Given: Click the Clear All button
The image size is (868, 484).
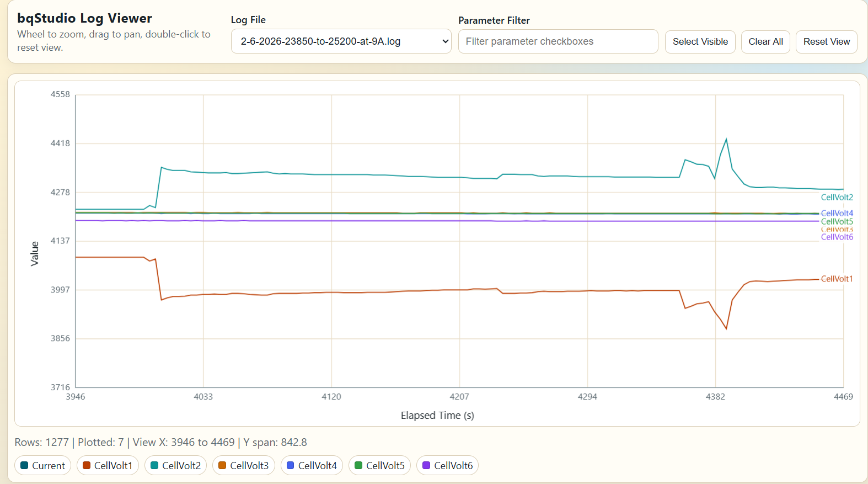Looking at the screenshot, I should pyautogui.click(x=765, y=42).
